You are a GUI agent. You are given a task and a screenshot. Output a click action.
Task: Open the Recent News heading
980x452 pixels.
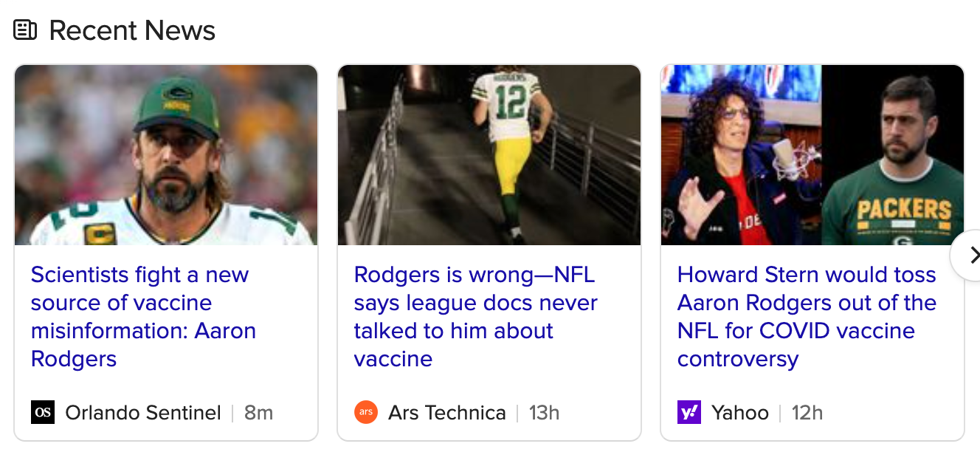pos(132,30)
